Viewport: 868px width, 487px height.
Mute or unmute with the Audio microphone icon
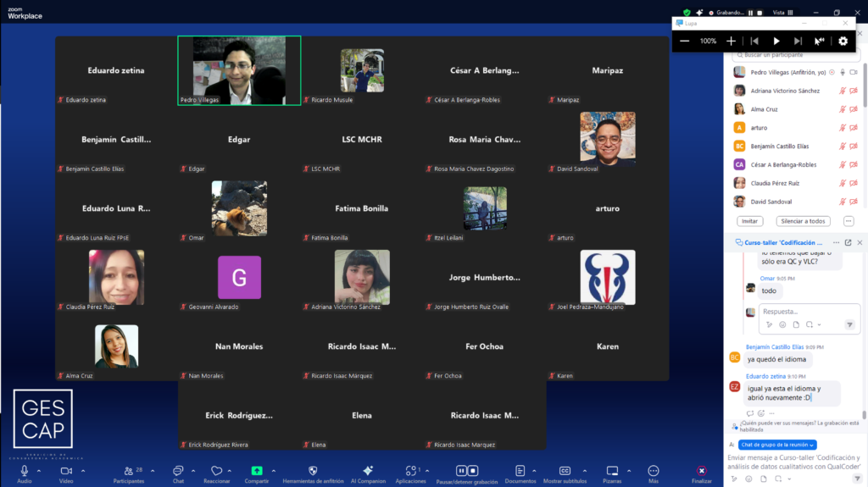tap(25, 471)
